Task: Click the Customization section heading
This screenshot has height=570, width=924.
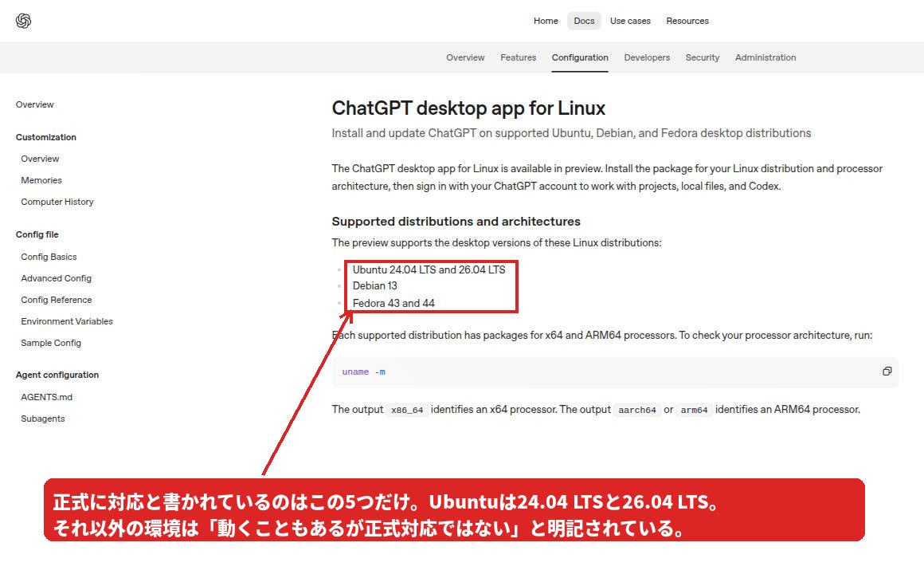Action: 46,137
